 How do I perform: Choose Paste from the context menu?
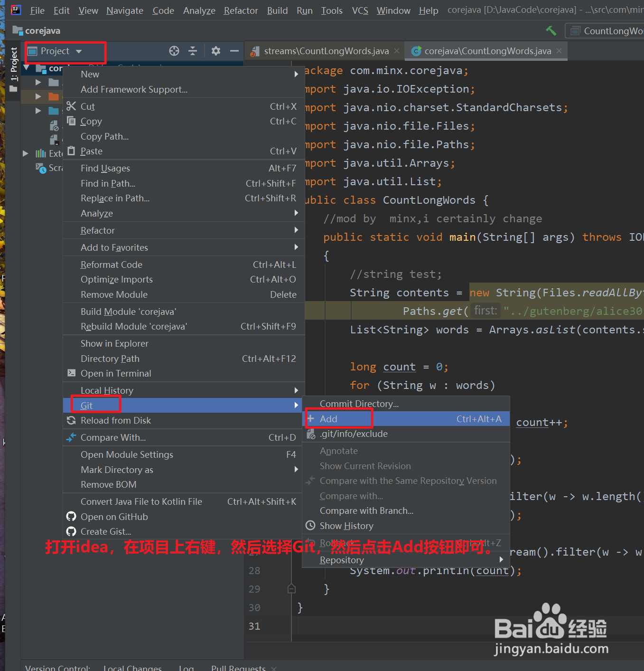pos(184,151)
